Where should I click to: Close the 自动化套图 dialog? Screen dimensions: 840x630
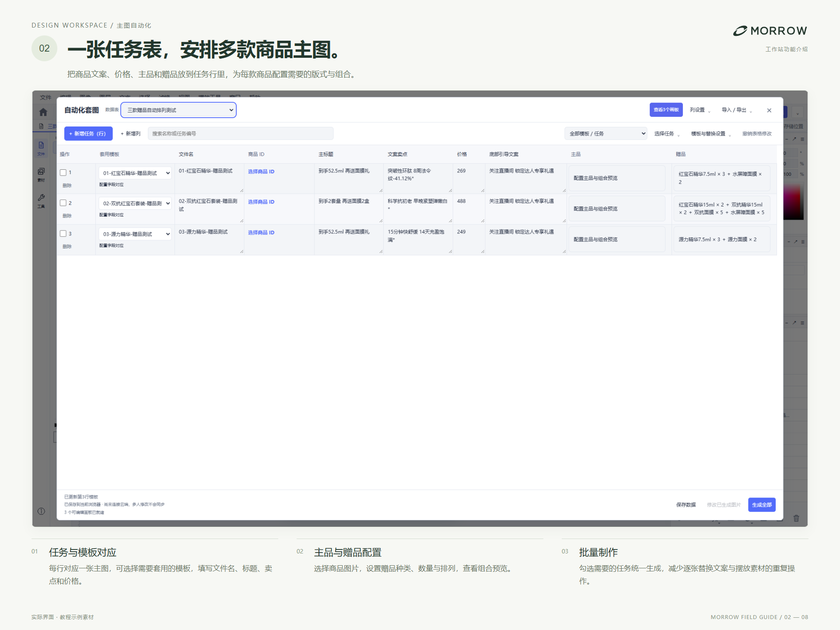click(769, 110)
